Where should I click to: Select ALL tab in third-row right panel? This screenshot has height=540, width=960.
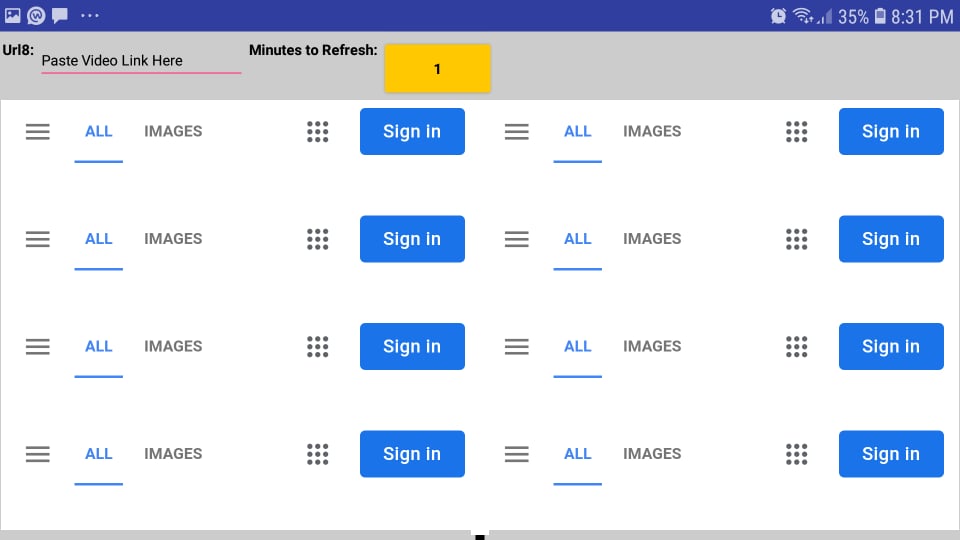point(577,347)
